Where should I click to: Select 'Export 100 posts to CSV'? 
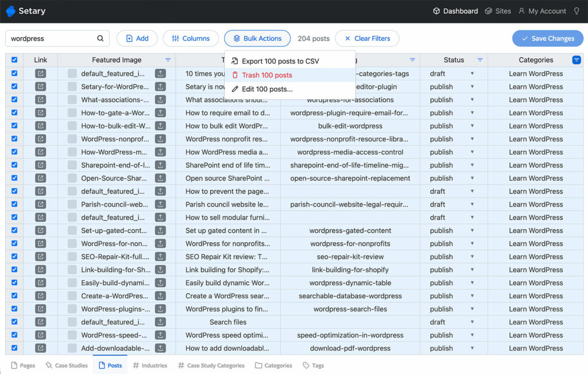[290, 61]
